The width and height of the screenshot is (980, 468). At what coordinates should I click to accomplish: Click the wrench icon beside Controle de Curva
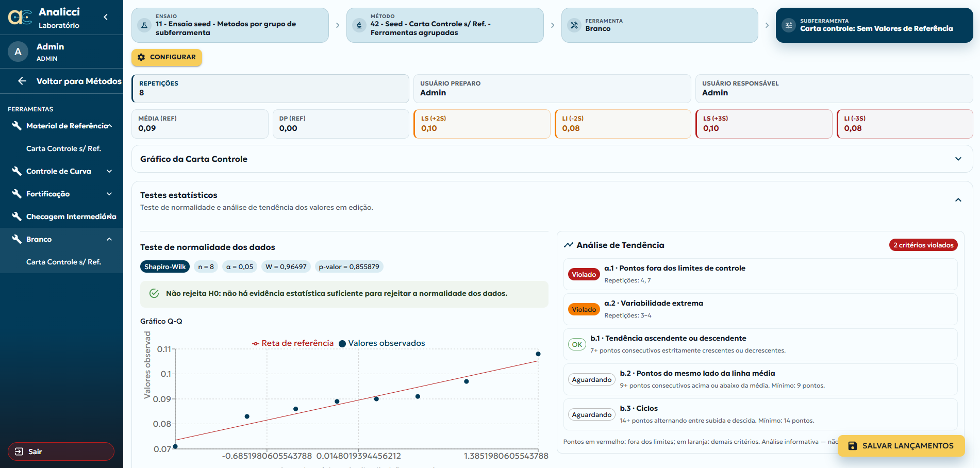(x=16, y=171)
